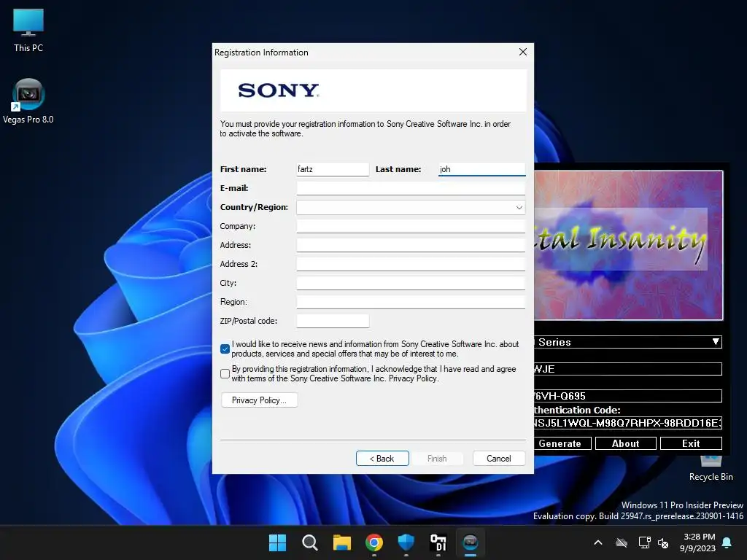Go to previous step with Back
Screen dimensions: 747x560
coord(382,458)
